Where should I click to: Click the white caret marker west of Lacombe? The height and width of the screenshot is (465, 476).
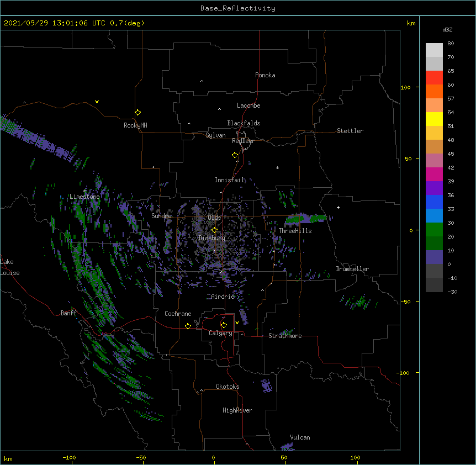coord(219,109)
